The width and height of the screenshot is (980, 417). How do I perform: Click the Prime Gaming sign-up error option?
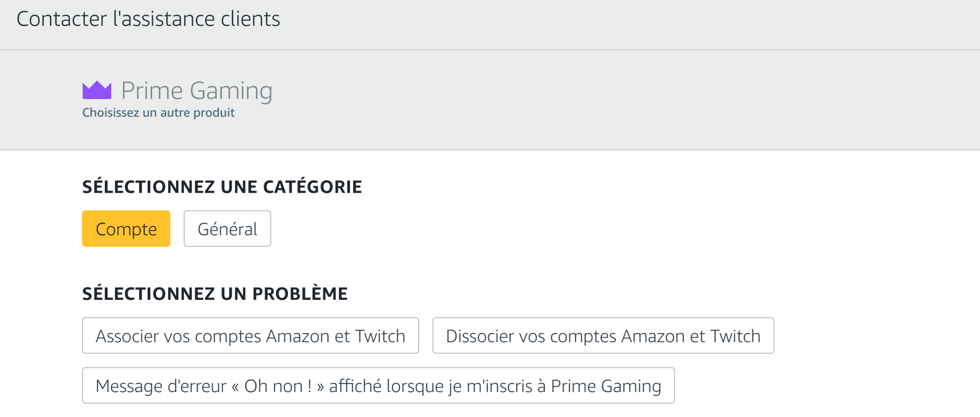(x=378, y=385)
